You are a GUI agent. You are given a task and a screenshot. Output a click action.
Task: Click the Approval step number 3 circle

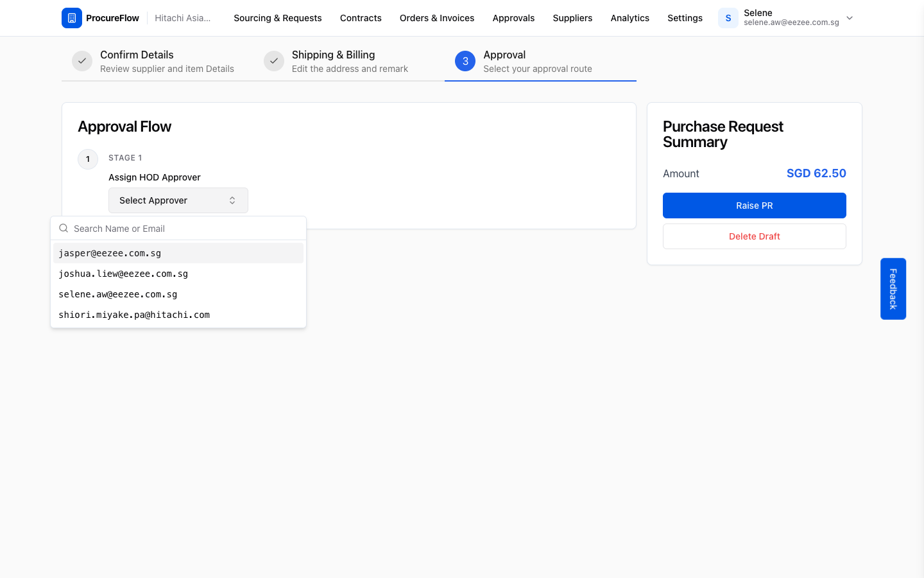coord(465,61)
